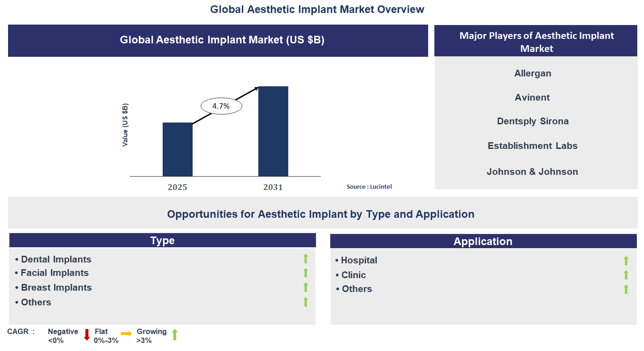Select the green arrow next to Clinic

tap(626, 274)
